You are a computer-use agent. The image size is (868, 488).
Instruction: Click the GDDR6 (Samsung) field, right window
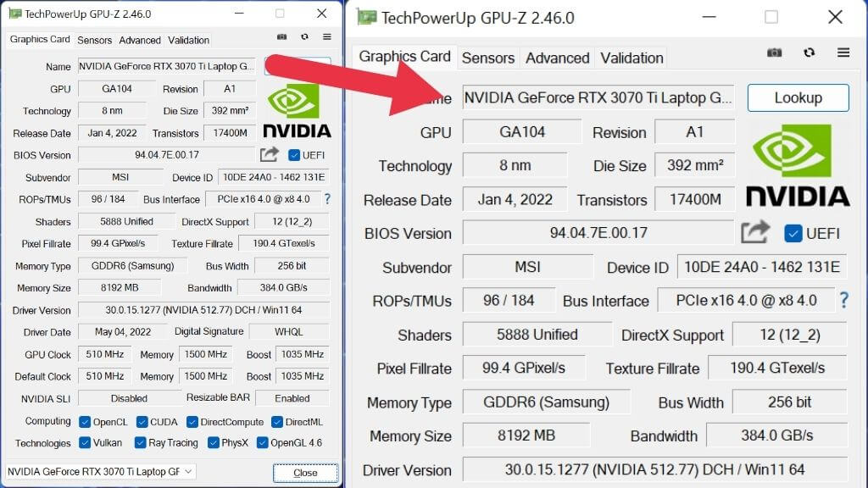click(546, 402)
